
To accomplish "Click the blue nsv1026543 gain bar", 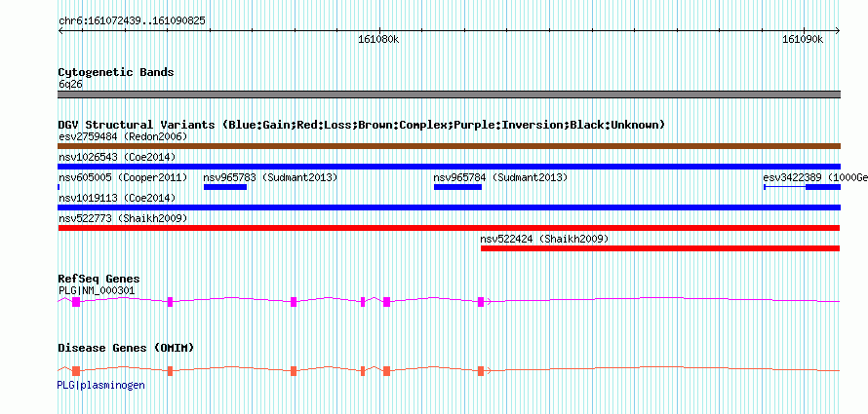I will pyautogui.click(x=449, y=167).
